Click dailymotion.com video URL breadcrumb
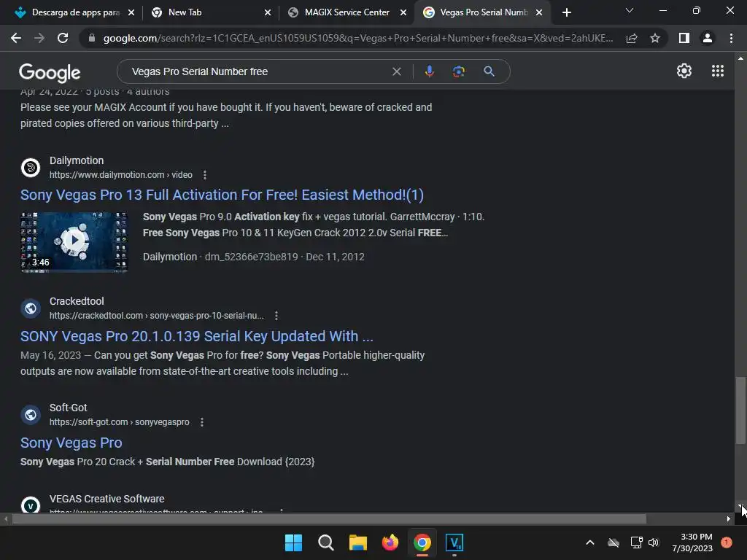This screenshot has width=747, height=560. [x=121, y=175]
